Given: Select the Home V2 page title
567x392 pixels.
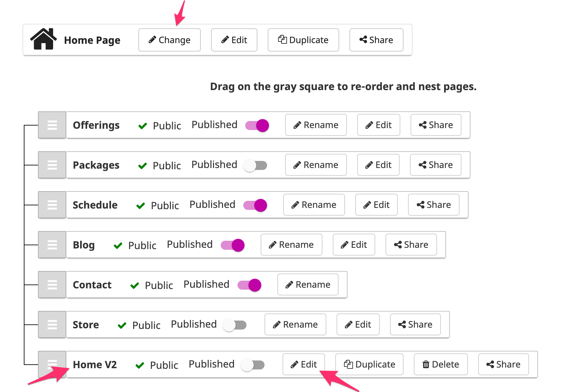Looking at the screenshot, I should tap(95, 365).
